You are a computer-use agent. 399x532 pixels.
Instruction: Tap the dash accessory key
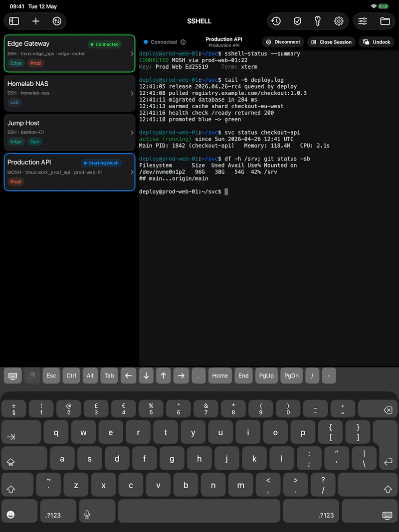click(329, 375)
